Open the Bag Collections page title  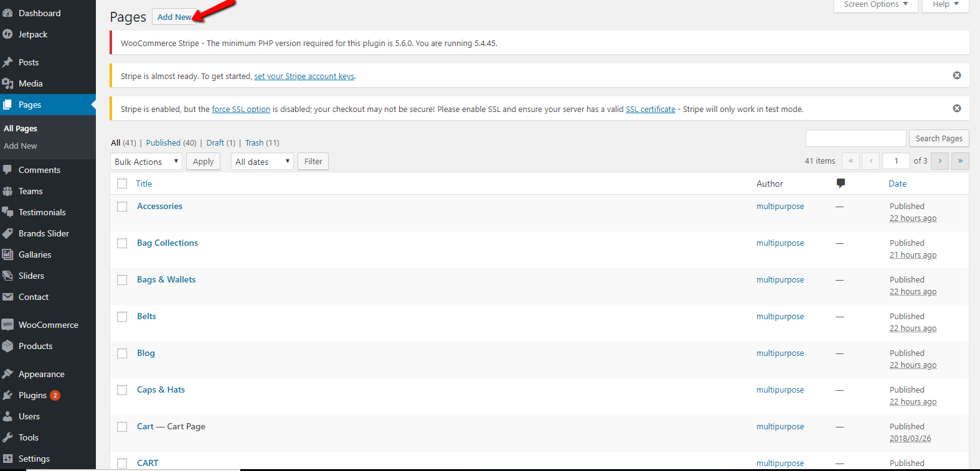coord(167,243)
